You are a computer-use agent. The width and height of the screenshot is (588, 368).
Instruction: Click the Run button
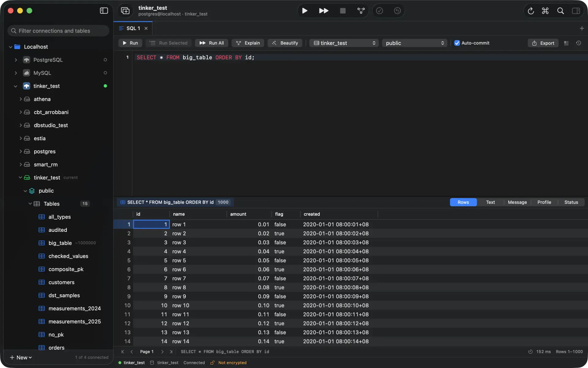pos(130,43)
